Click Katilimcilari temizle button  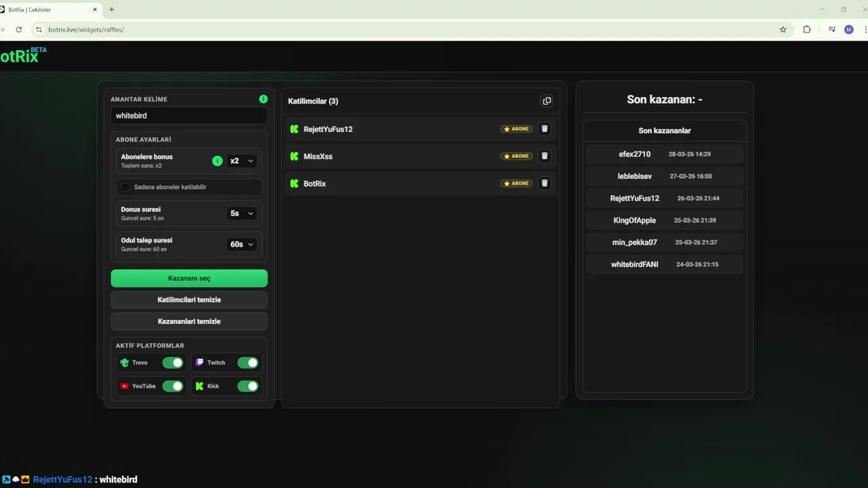pyautogui.click(x=189, y=300)
